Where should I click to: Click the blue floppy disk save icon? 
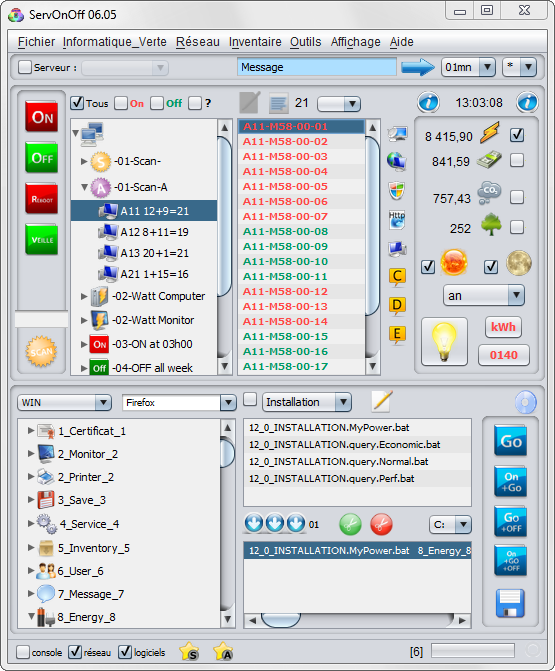click(x=510, y=603)
